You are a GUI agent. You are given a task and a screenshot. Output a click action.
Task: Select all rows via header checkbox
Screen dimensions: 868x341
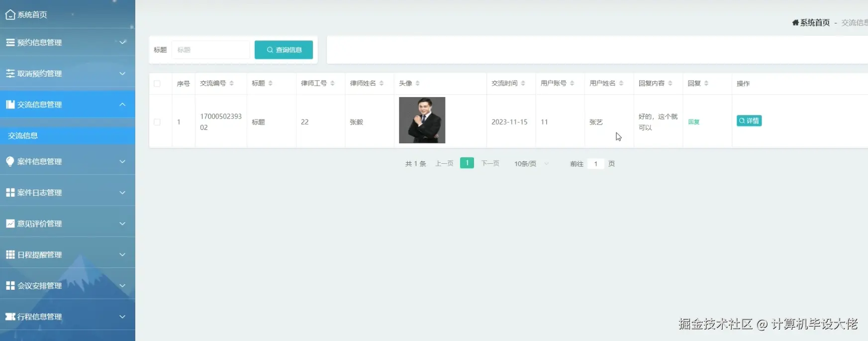(x=157, y=84)
